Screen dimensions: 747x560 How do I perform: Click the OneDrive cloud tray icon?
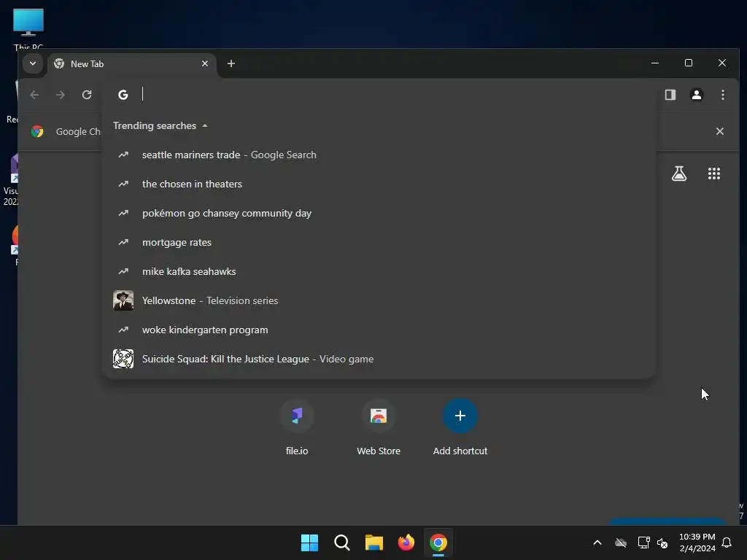(620, 542)
